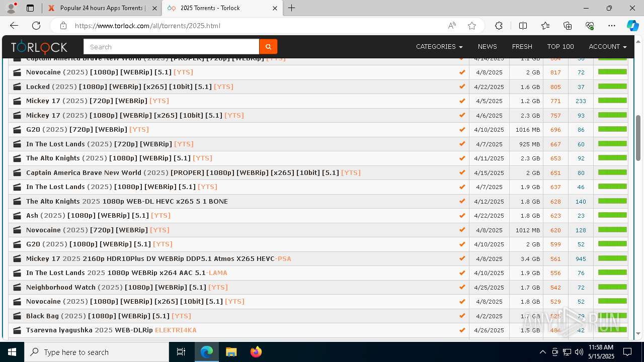Switch to Popular 24 hours Apps Torrents tab

coord(102,8)
